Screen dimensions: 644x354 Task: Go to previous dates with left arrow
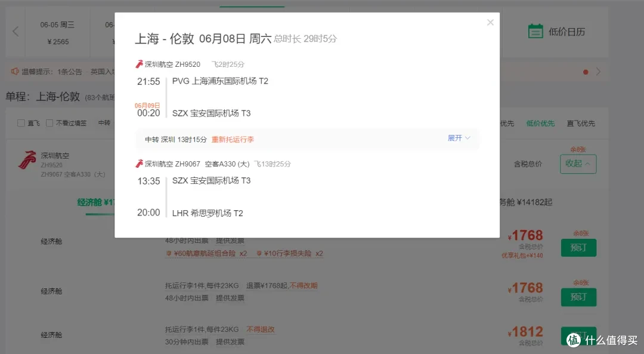point(16,31)
